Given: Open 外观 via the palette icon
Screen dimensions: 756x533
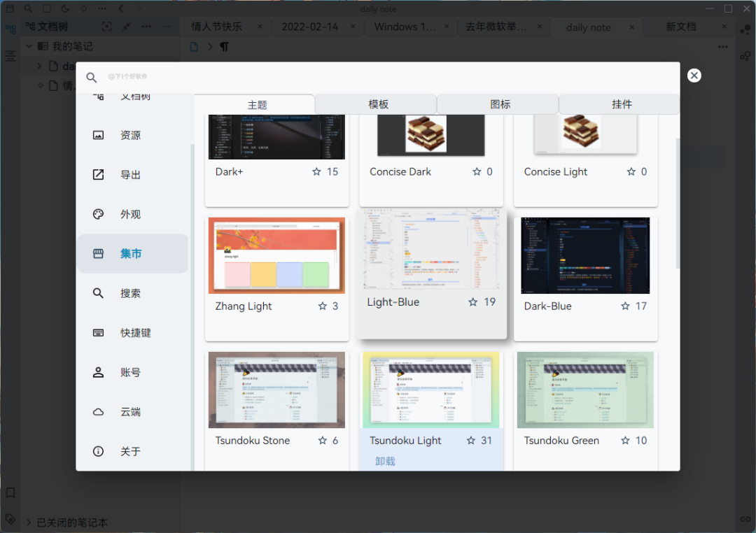Looking at the screenshot, I should pyautogui.click(x=99, y=214).
